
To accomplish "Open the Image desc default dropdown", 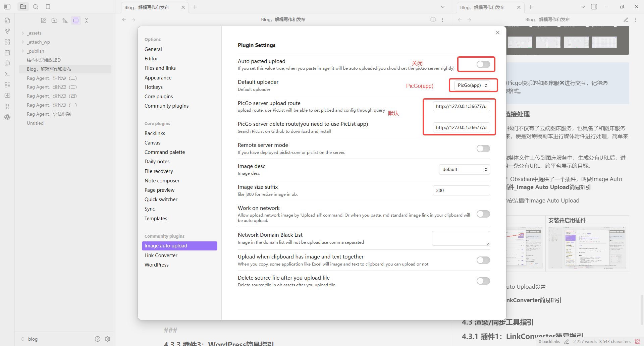I will 464,170.
